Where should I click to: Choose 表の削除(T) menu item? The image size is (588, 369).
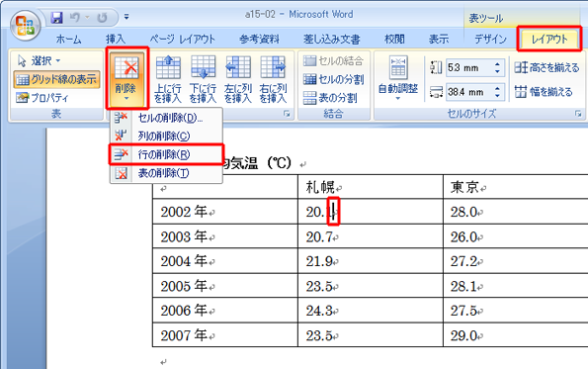(166, 173)
